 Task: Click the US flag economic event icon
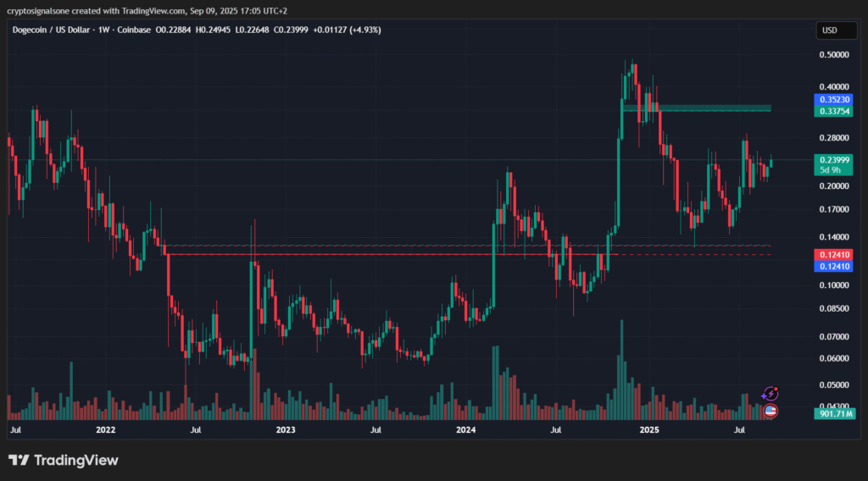(770, 411)
